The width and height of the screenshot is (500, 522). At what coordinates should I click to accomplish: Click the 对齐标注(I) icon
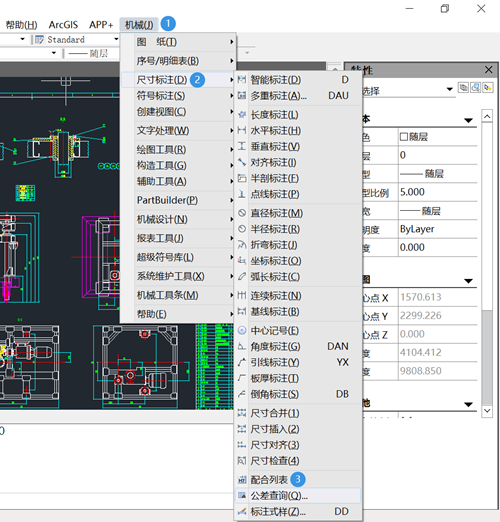(242, 162)
